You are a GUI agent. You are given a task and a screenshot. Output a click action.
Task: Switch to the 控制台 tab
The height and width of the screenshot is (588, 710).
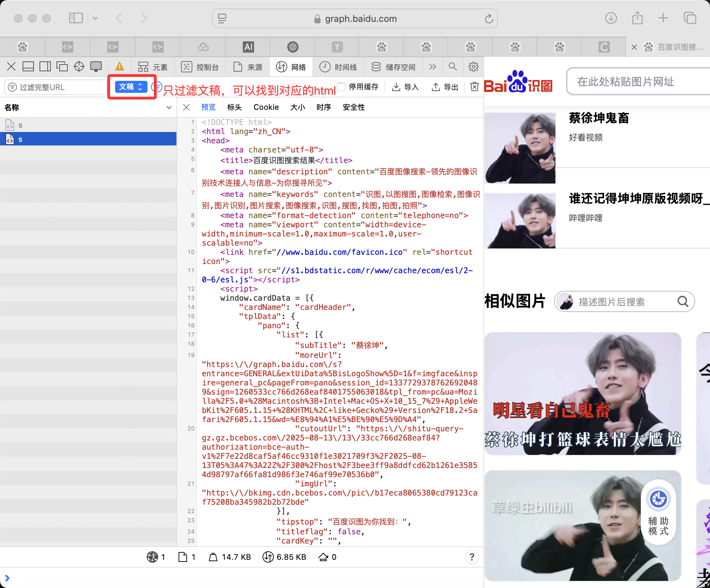pos(200,67)
